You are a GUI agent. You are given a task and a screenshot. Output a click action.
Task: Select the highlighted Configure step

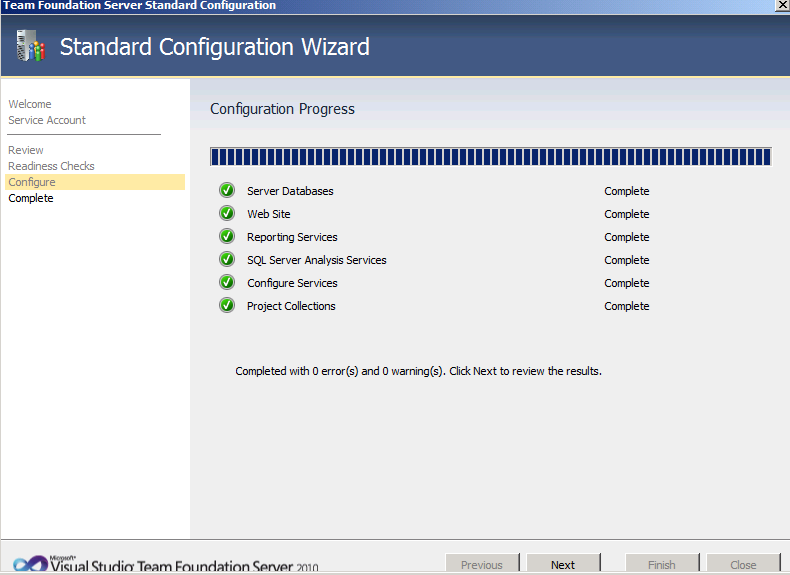pyautogui.click(x=95, y=182)
